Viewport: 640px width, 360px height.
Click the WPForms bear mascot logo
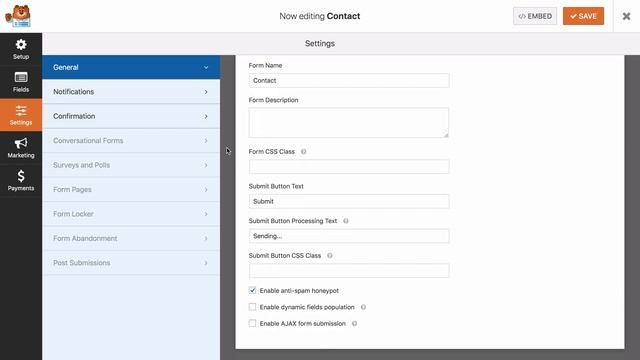click(x=18, y=16)
